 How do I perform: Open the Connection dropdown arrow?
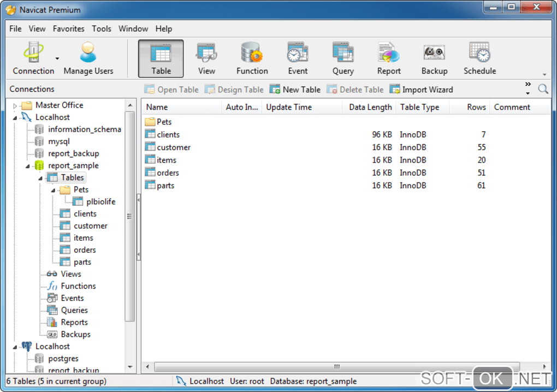57,58
